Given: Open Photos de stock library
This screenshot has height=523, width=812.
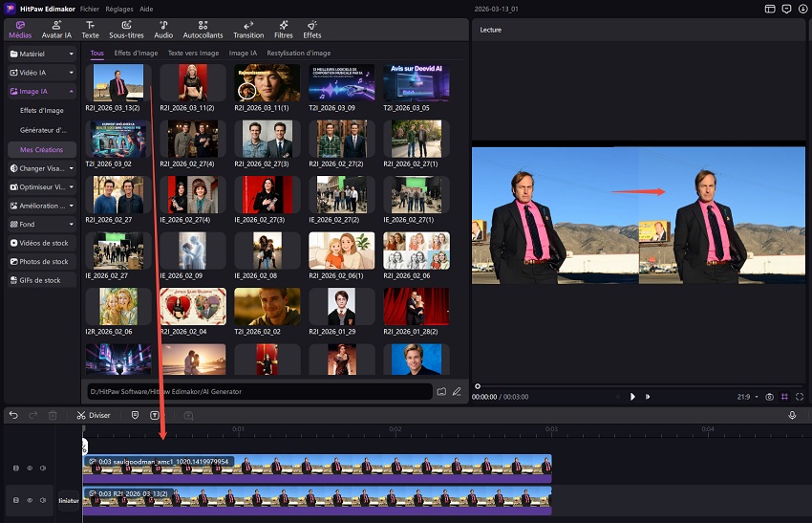Looking at the screenshot, I should pos(42,262).
